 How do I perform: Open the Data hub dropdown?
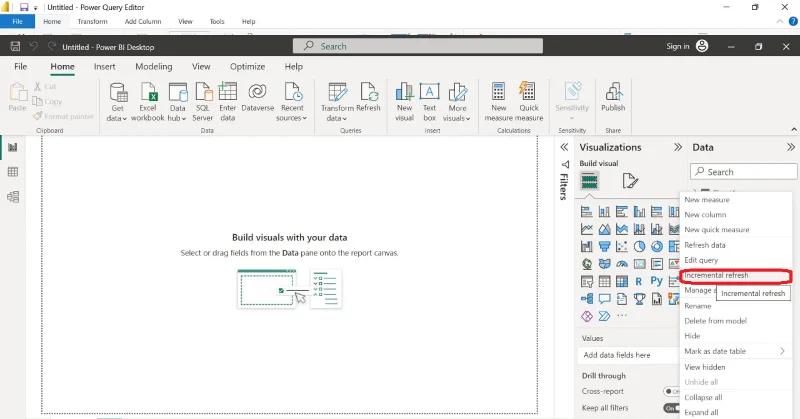pos(177,102)
